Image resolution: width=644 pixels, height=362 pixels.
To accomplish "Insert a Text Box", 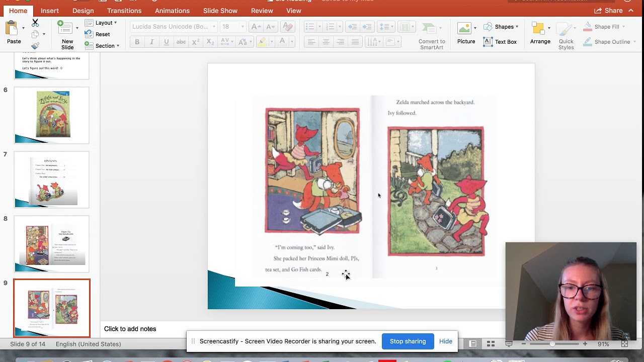I will tap(500, 42).
